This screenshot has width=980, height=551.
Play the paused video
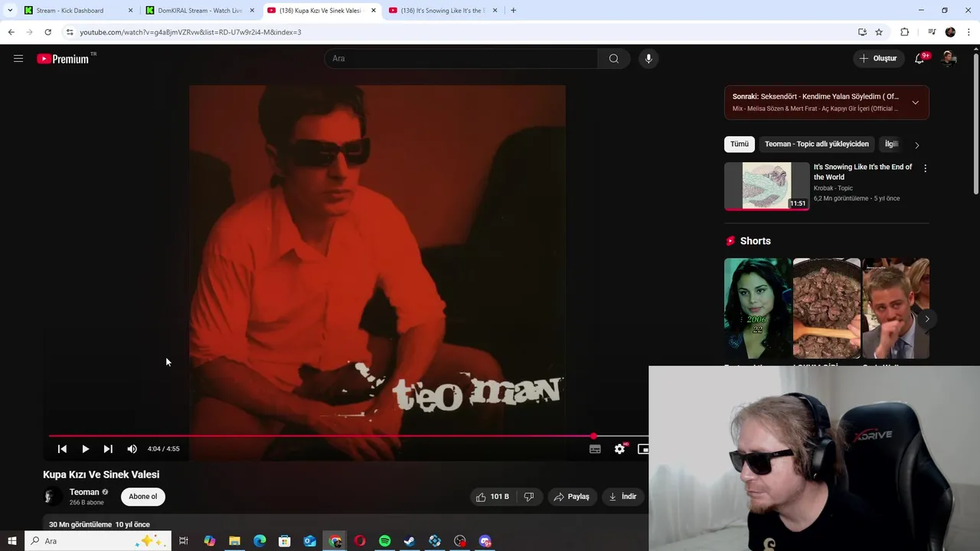85,449
